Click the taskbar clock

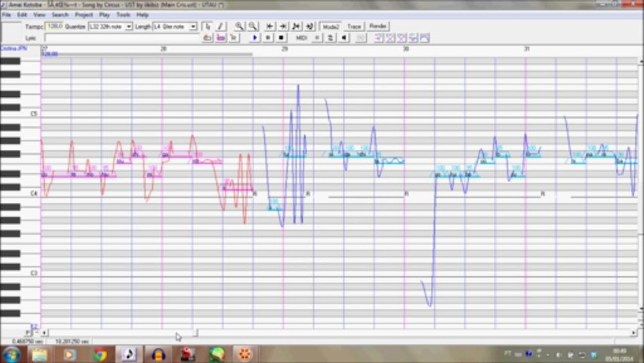619,354
